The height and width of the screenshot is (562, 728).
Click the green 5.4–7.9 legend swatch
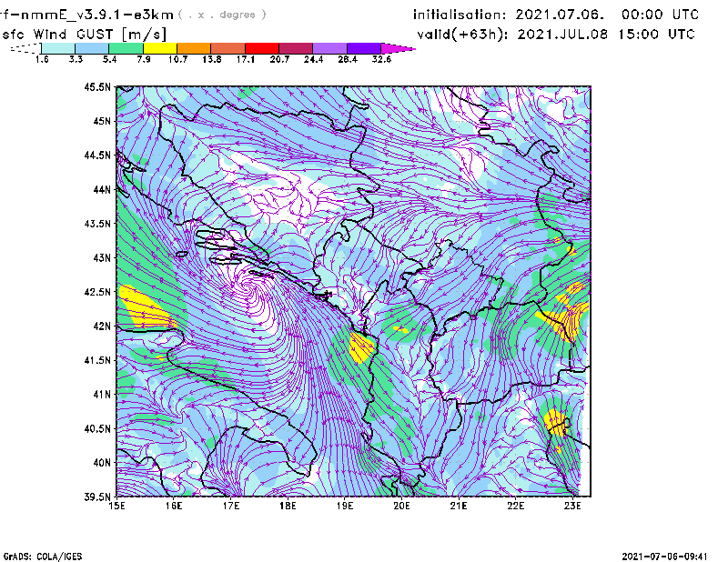point(126,48)
